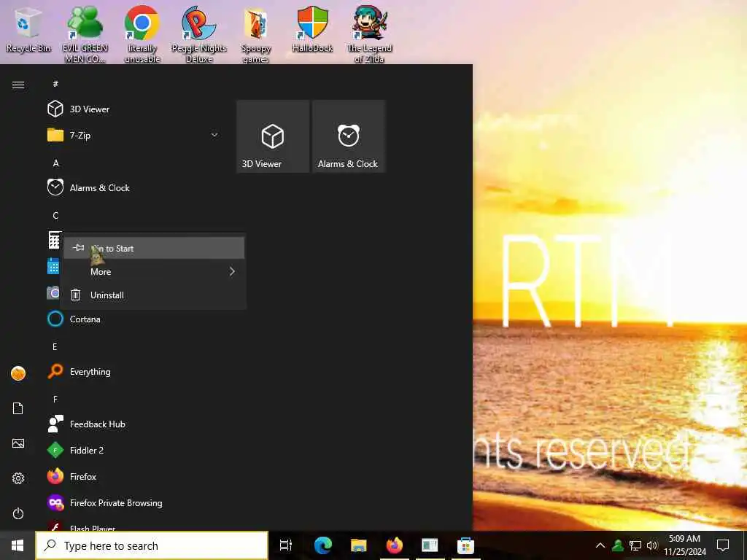747x560 pixels.
Task: Show hidden system tray icons
Action: 600,545
